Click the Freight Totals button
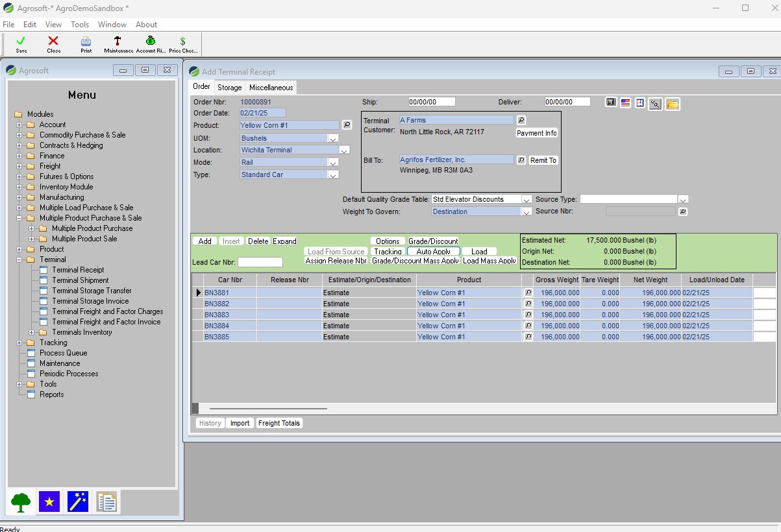The image size is (781, 532). coord(279,423)
